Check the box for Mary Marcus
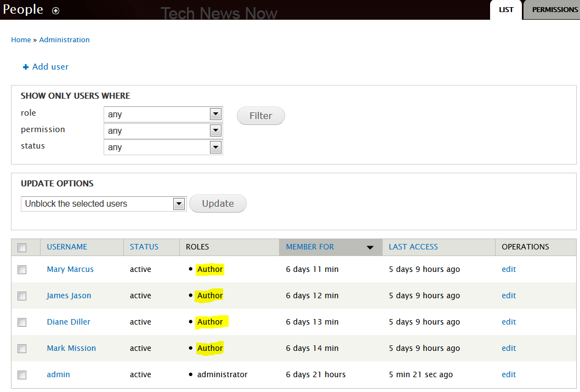580x392 pixels. click(22, 270)
